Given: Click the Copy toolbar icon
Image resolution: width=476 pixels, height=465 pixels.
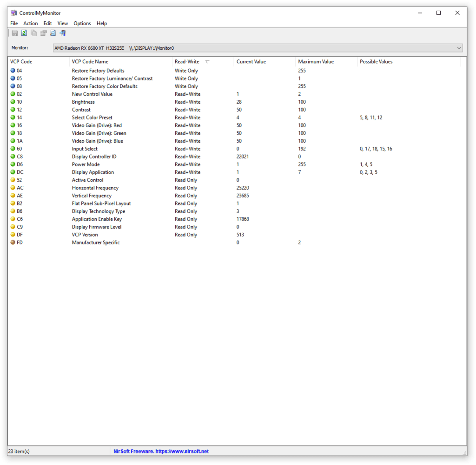Looking at the screenshot, I should tap(33, 33).
